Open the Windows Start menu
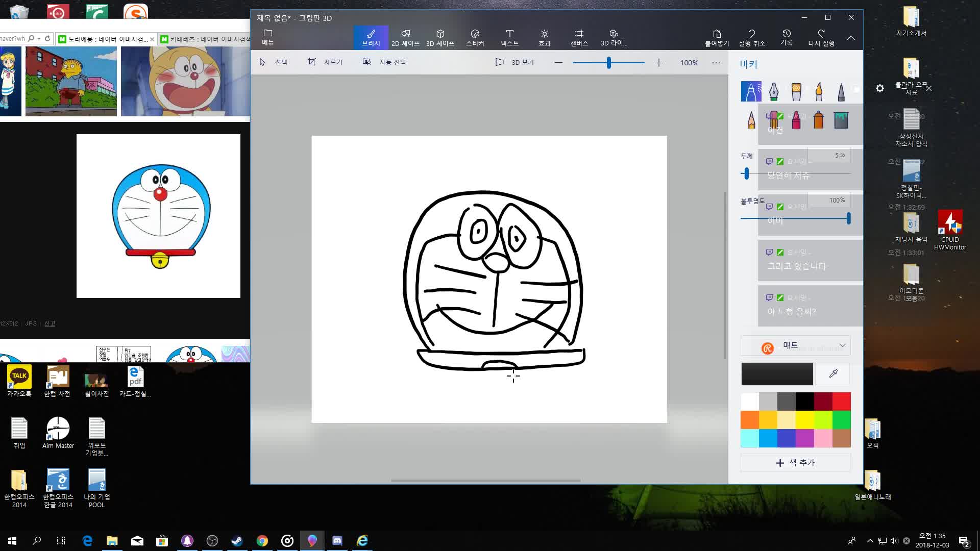980x551 pixels. point(12,541)
